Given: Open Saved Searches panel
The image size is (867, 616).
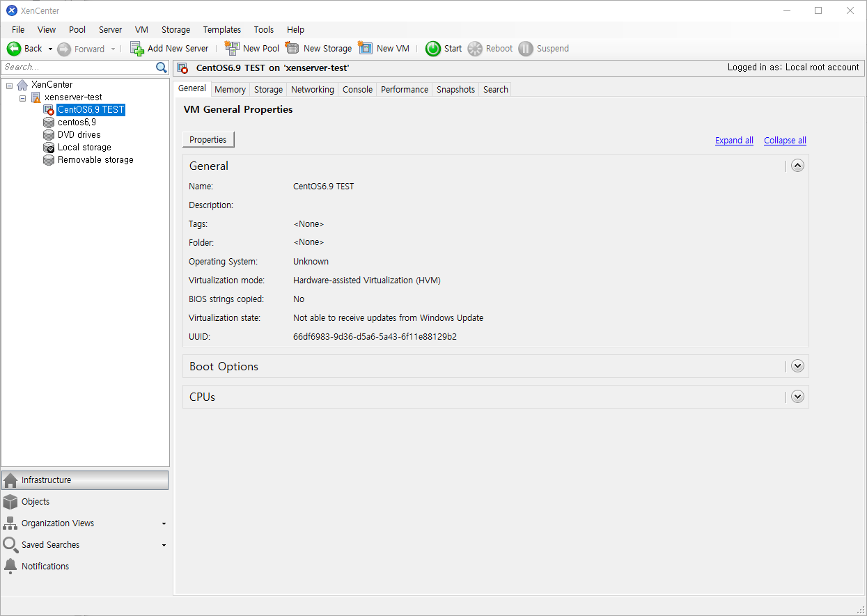Looking at the screenshot, I should [85, 545].
